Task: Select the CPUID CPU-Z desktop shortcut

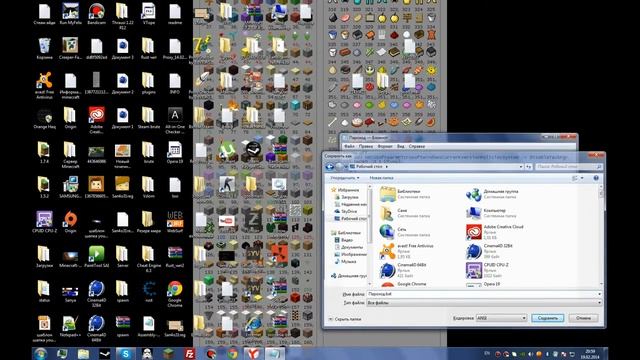Action: coord(44,222)
